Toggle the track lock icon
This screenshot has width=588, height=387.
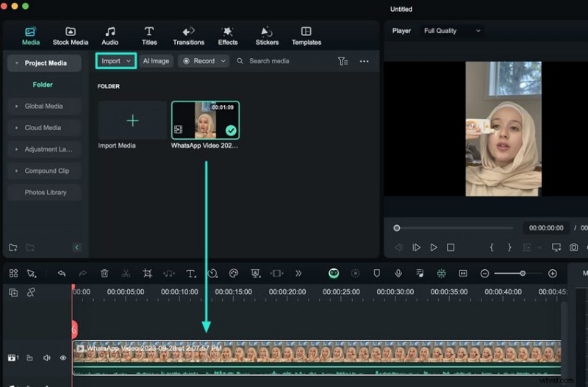30,358
